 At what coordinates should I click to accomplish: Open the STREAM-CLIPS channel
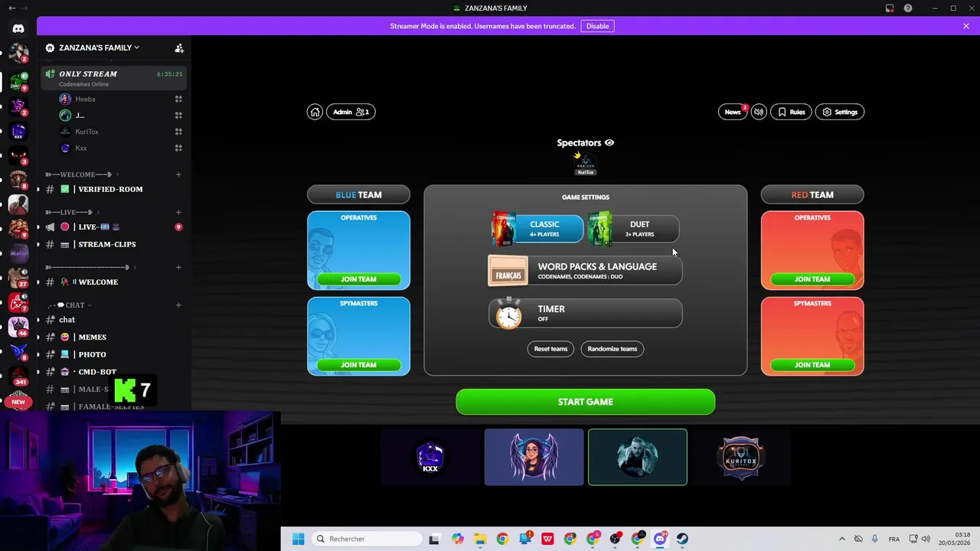click(x=114, y=244)
